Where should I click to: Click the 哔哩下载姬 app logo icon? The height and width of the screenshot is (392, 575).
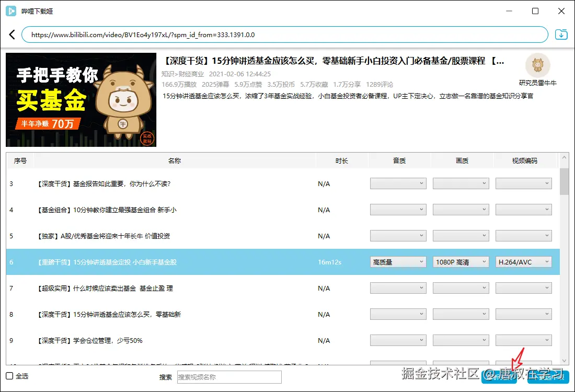(11, 11)
